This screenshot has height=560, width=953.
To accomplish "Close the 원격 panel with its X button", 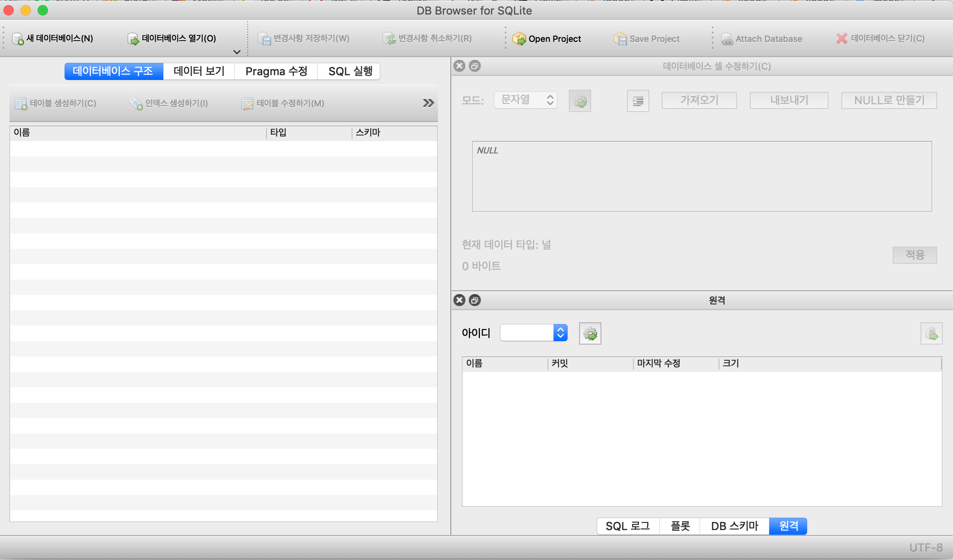I will [459, 300].
